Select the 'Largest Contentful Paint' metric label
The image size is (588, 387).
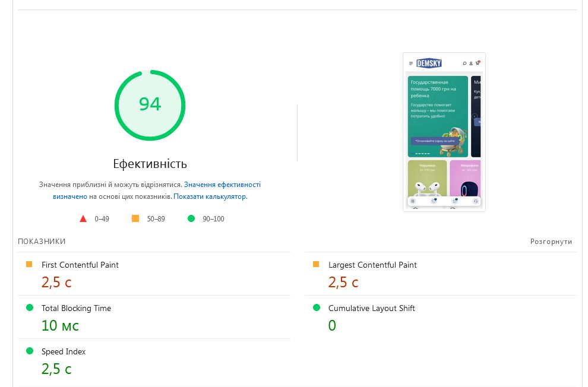click(x=372, y=265)
